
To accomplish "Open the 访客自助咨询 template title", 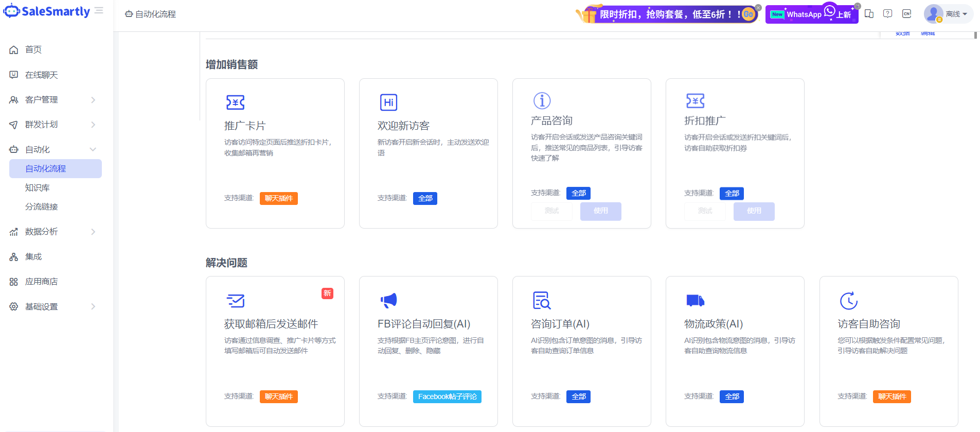I will click(869, 324).
